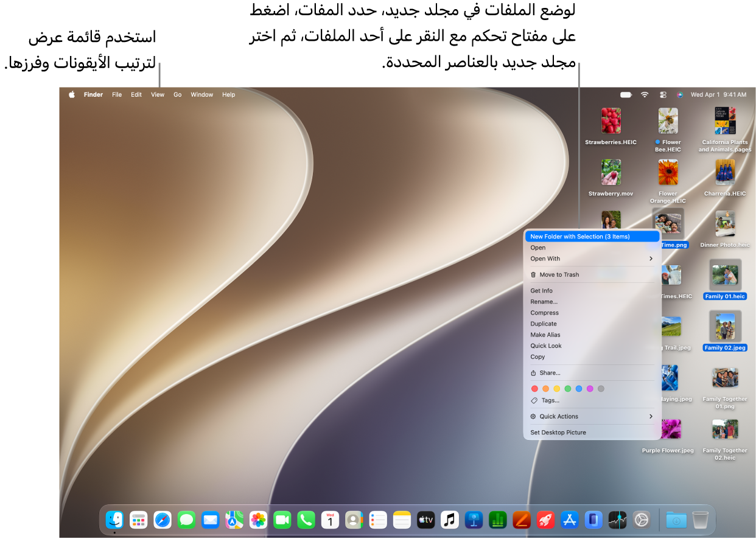Image resolution: width=756 pixels, height=539 pixels.
Task: Choose Compress in the context menu
Action: pos(592,313)
